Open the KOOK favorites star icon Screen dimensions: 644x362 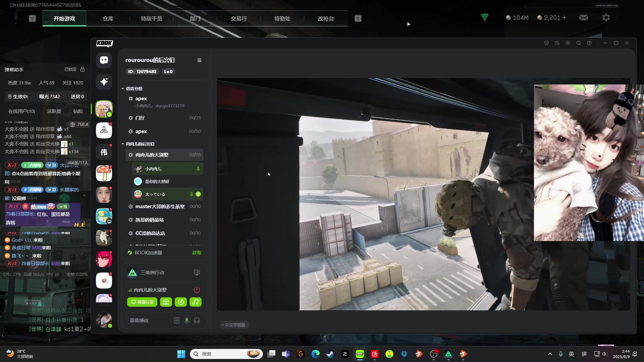[x=557, y=43]
